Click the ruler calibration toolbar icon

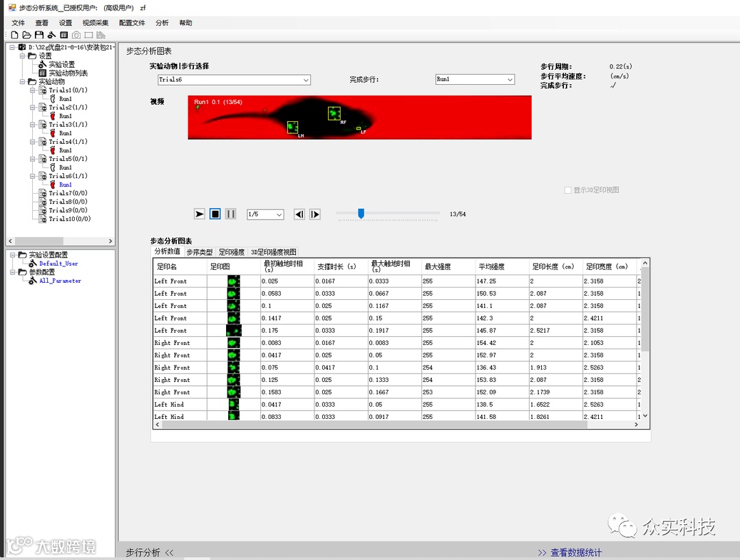101,35
